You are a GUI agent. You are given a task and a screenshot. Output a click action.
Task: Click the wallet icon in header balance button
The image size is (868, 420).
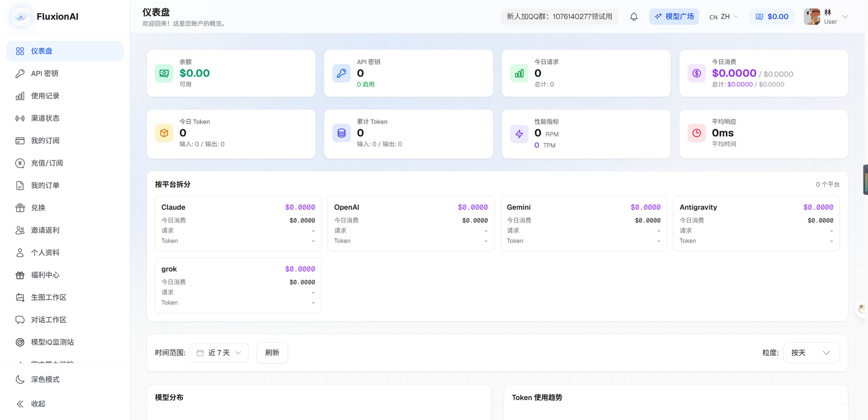point(759,17)
